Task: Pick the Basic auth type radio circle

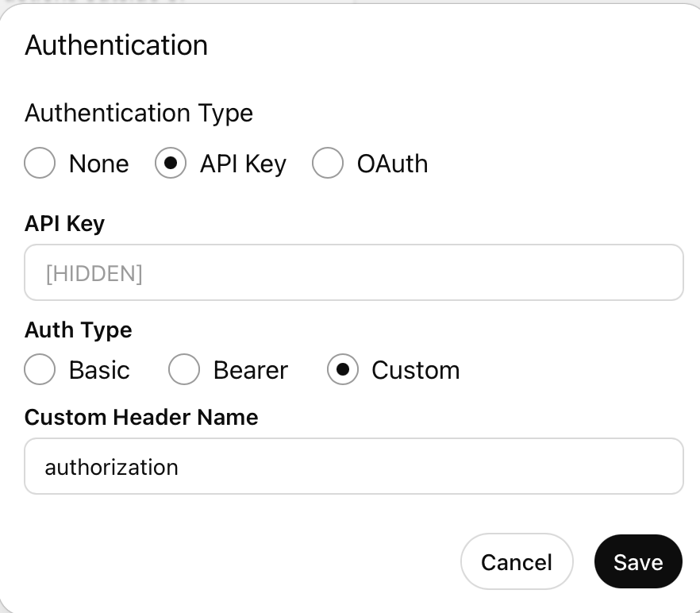Action: pyautogui.click(x=40, y=370)
